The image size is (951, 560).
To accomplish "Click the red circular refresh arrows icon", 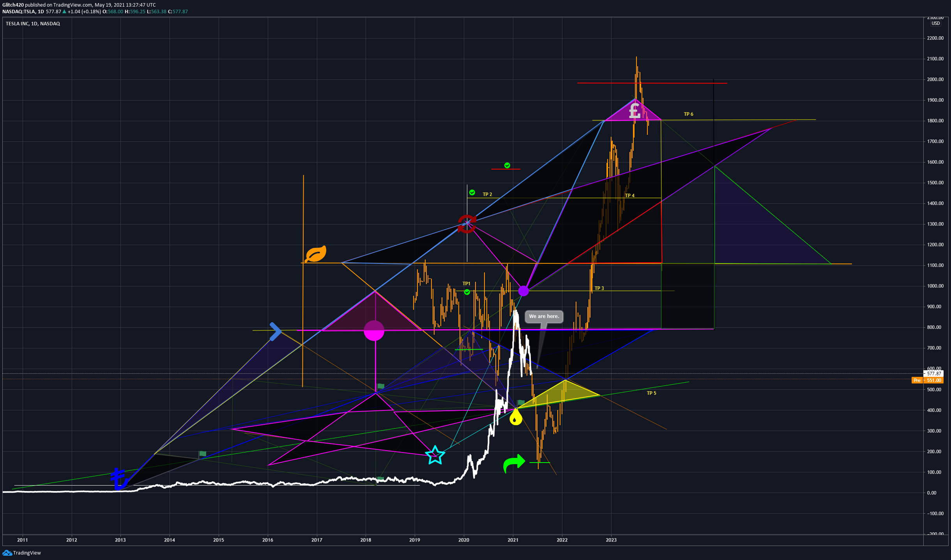I will (467, 224).
